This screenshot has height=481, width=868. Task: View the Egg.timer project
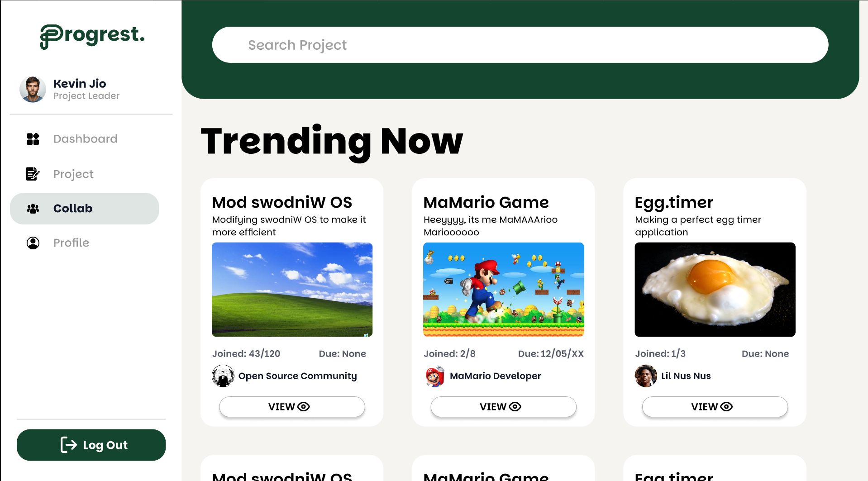(x=715, y=407)
